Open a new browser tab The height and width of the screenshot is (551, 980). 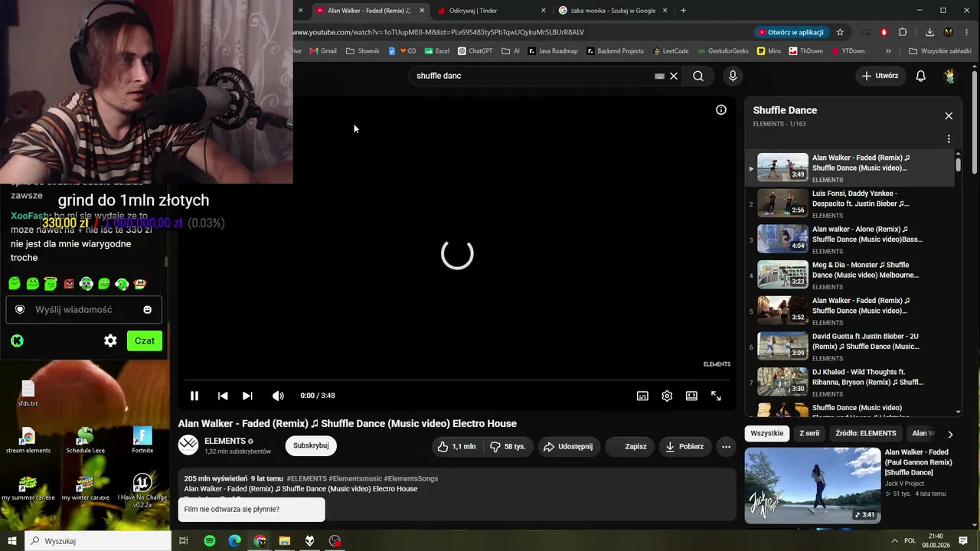pyautogui.click(x=683, y=11)
